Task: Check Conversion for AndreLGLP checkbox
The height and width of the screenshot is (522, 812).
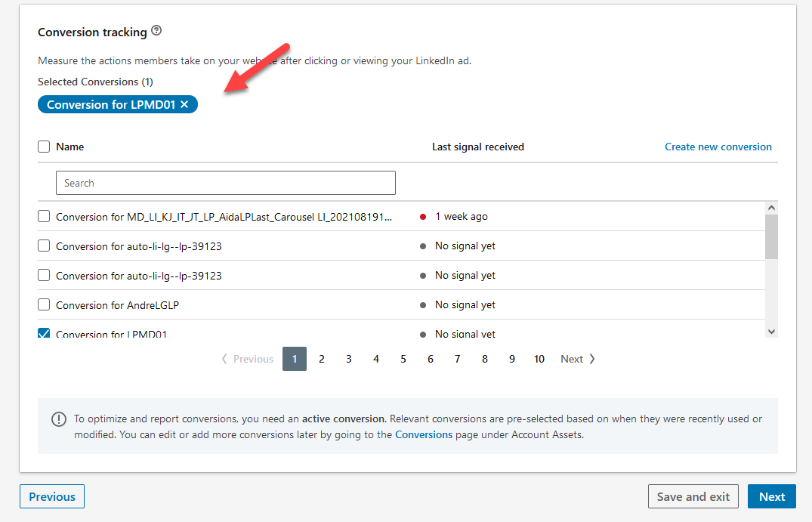Action: pos(44,305)
